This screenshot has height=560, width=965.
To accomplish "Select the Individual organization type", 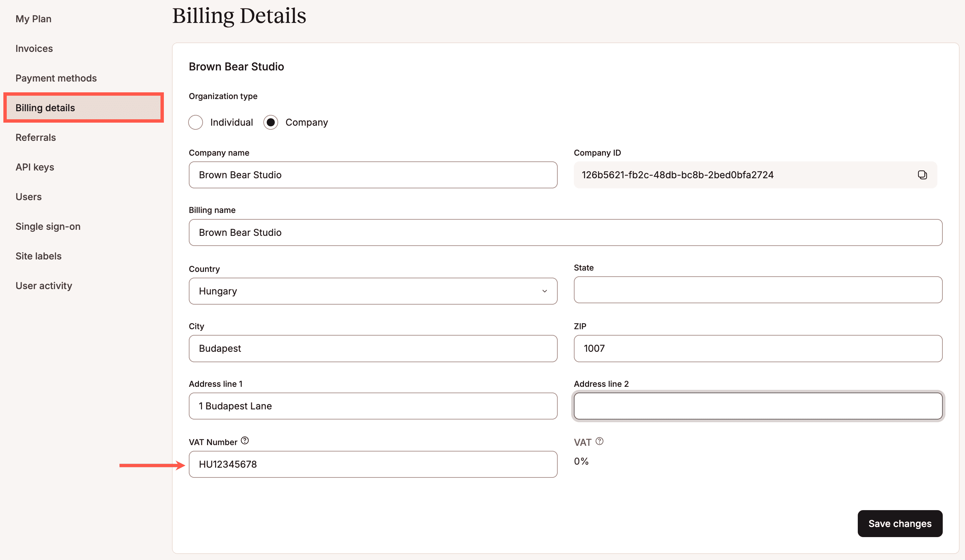I will click(196, 122).
